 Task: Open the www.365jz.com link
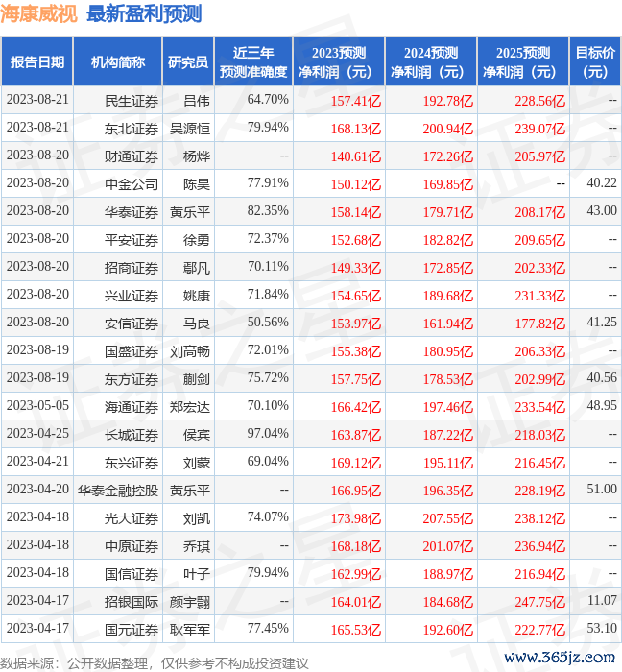tap(560, 657)
